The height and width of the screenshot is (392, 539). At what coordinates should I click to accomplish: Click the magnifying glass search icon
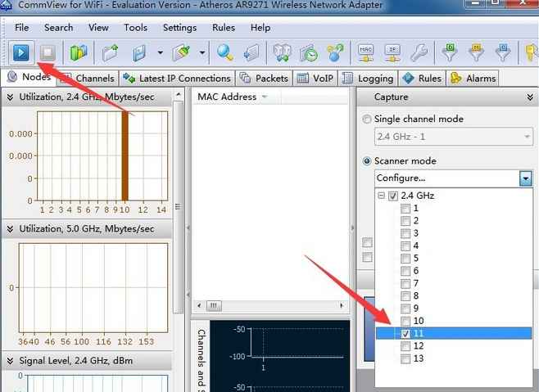pyautogui.click(x=225, y=52)
